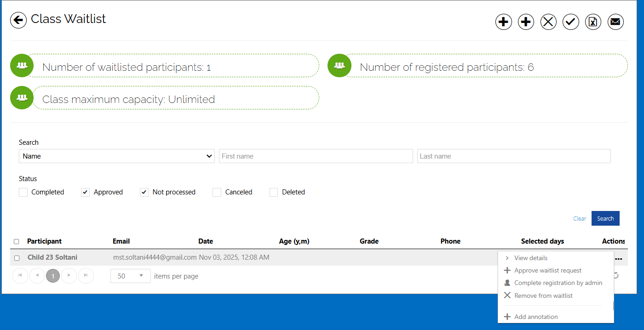Choose Remove from waitlist option
This screenshot has height=330, width=644.
tap(543, 296)
